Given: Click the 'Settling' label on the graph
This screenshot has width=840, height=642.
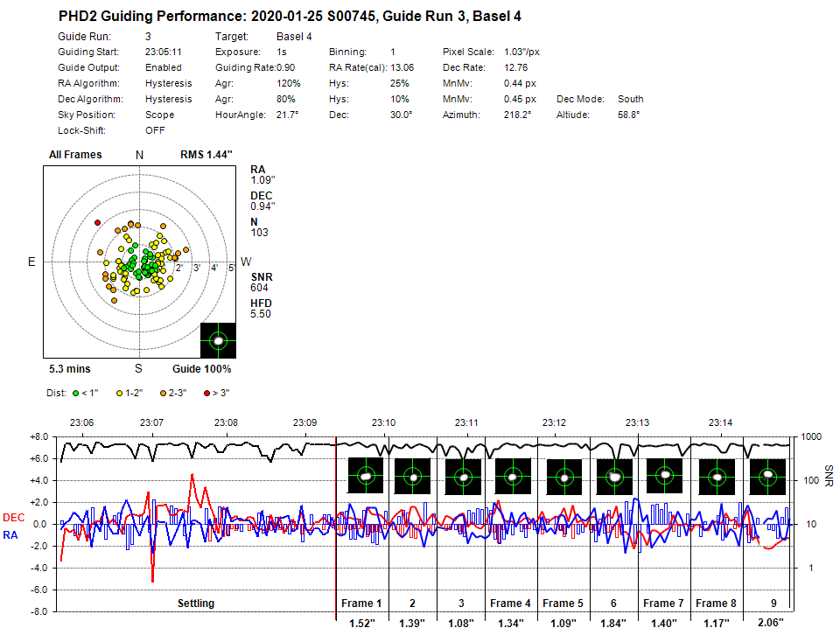Looking at the screenshot, I should tap(196, 604).
